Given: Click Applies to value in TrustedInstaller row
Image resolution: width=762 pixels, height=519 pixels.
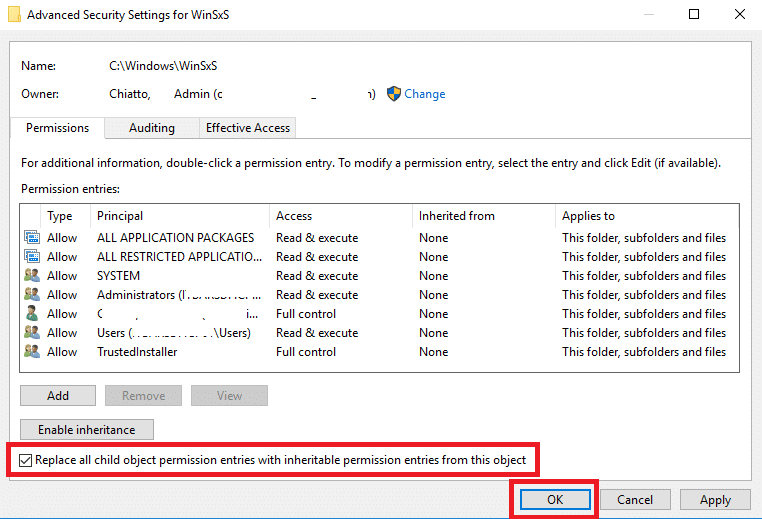Looking at the screenshot, I should point(644,351).
